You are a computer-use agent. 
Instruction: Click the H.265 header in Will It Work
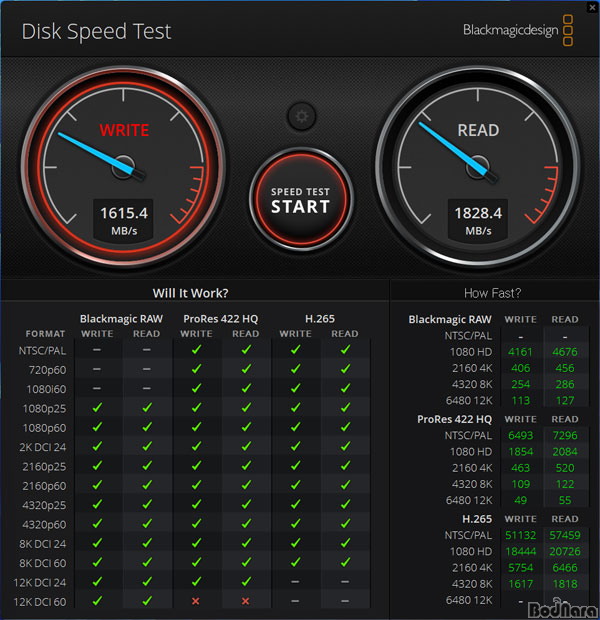point(320,319)
